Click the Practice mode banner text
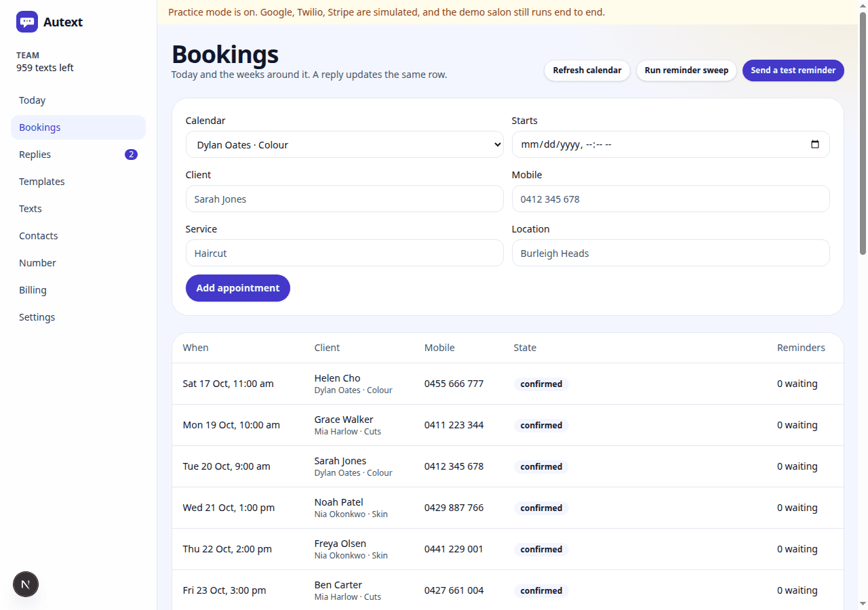This screenshot has width=868, height=610. tap(387, 12)
